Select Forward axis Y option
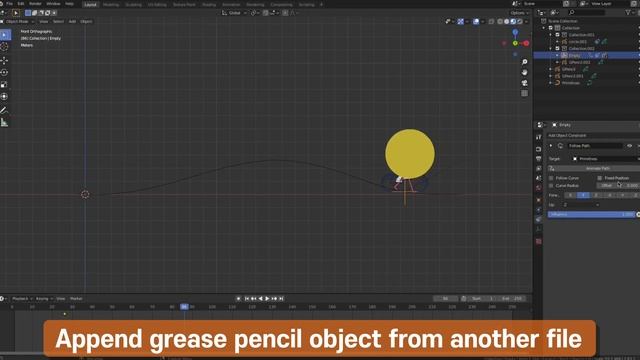This screenshot has height=360, width=640. click(x=583, y=196)
